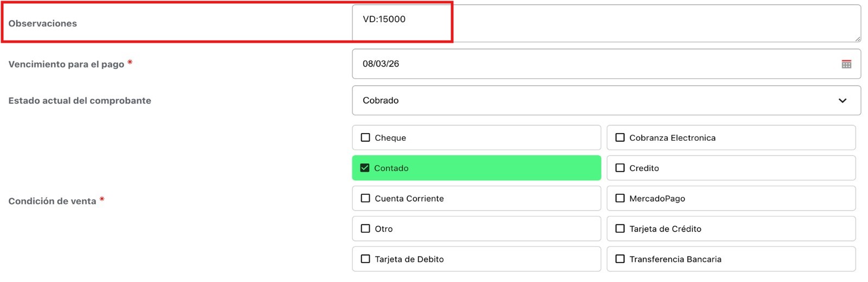Tick the Otro checkbox
This screenshot has height=282, width=868.
[x=365, y=228]
